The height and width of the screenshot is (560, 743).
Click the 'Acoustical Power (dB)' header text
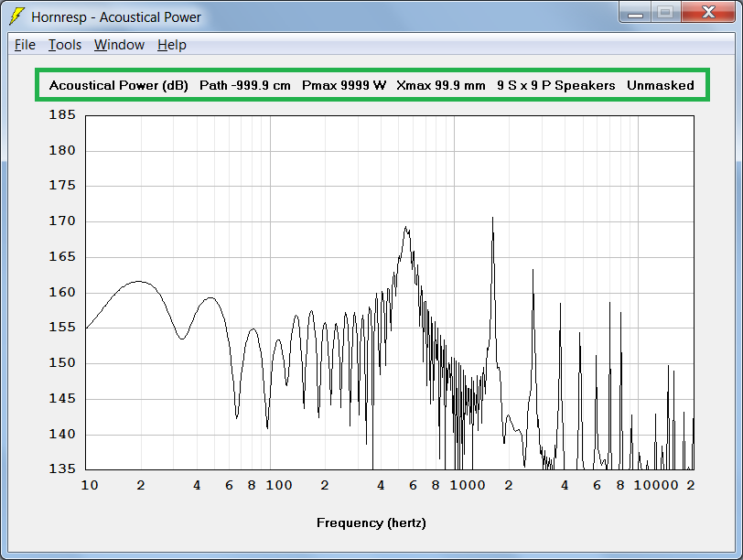(118, 85)
